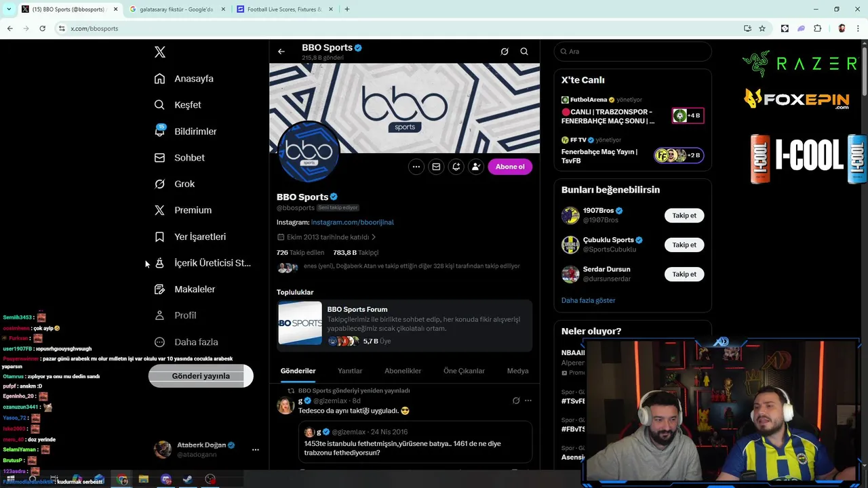The image size is (868, 488).
Task: Reload the page in Chrome
Action: pyautogui.click(x=42, y=28)
